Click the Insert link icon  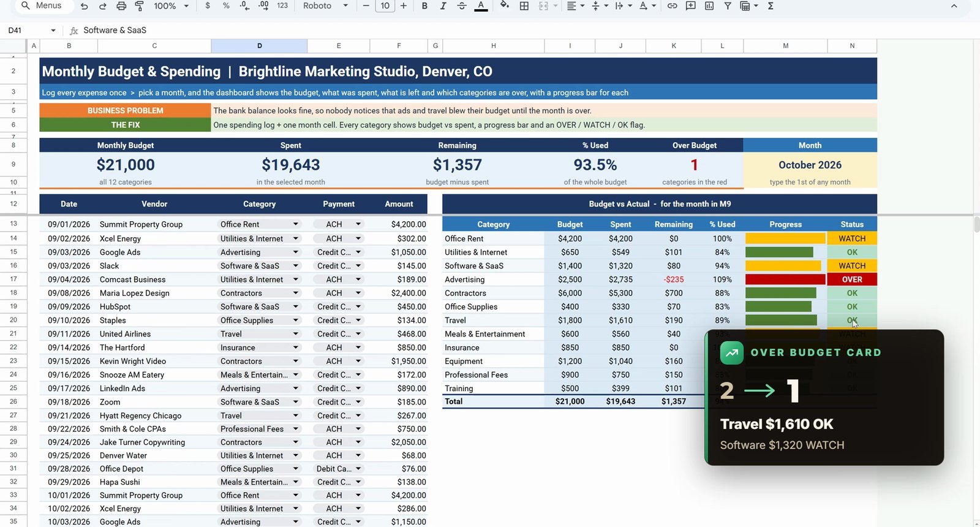click(672, 6)
